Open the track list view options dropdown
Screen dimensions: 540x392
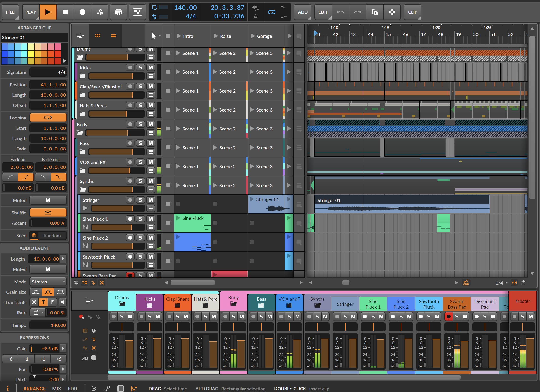point(80,36)
